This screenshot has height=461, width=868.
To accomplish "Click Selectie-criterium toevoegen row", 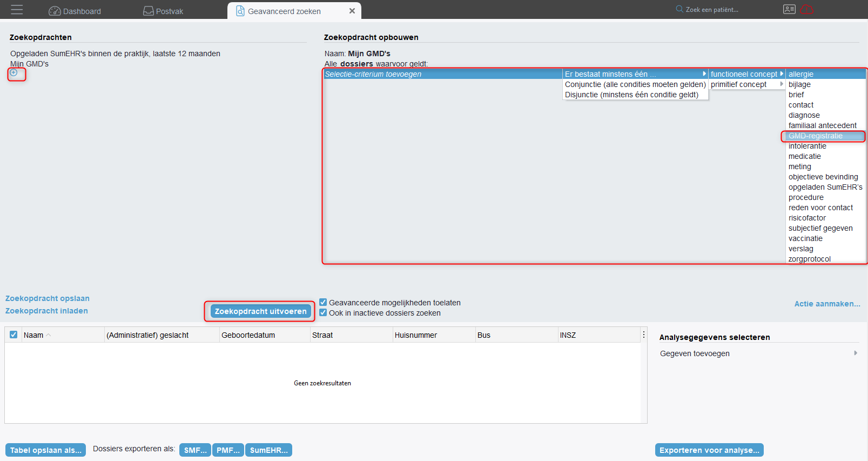I will (443, 74).
